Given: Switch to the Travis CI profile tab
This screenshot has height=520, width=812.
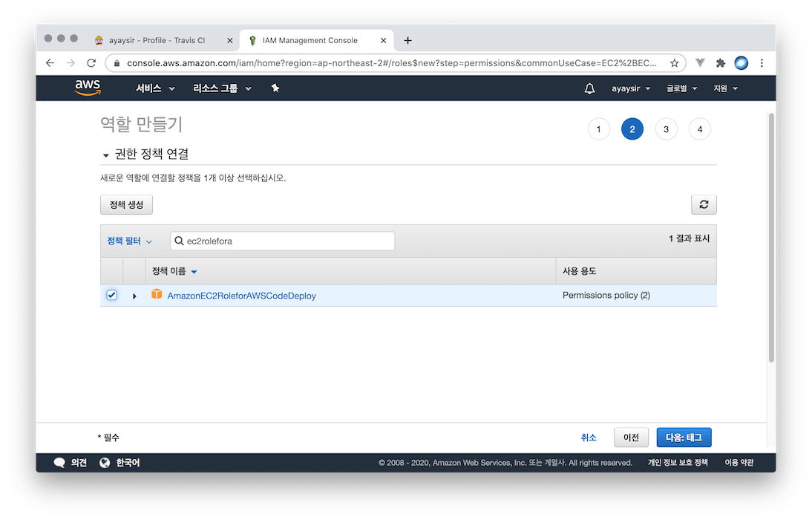Looking at the screenshot, I should coord(156,40).
